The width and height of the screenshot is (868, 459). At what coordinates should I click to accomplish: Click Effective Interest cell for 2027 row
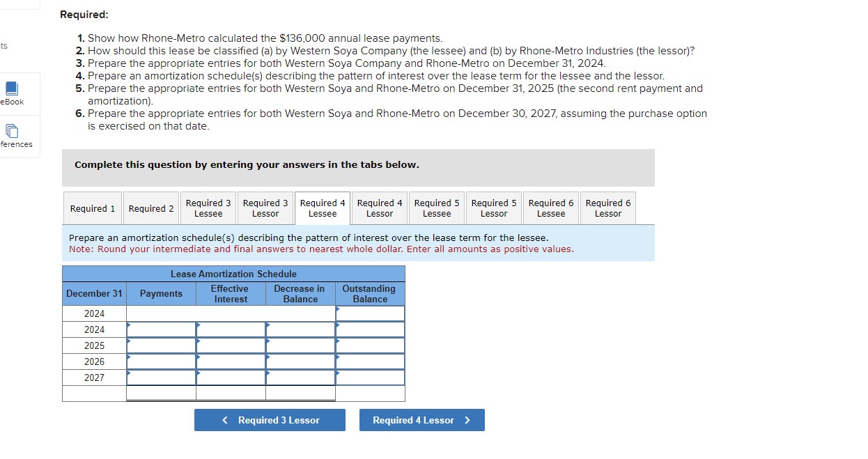click(x=231, y=378)
